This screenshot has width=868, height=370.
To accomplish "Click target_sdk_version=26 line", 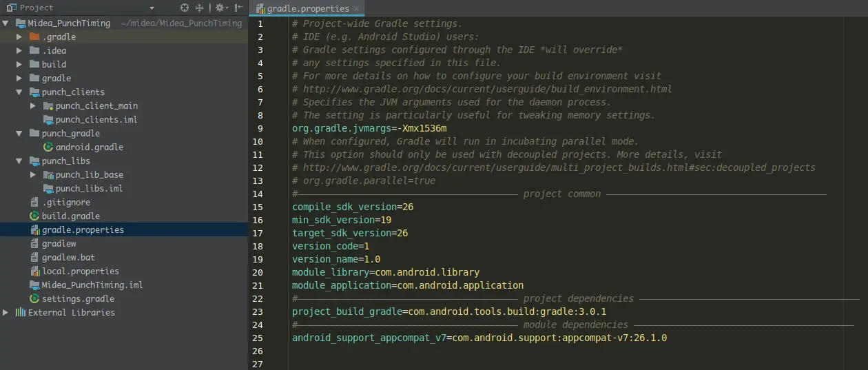I will coord(350,233).
